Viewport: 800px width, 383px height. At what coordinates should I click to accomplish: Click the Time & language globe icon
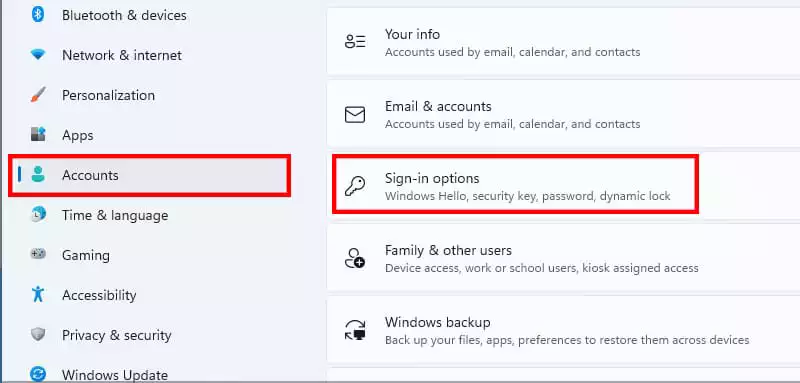point(38,215)
